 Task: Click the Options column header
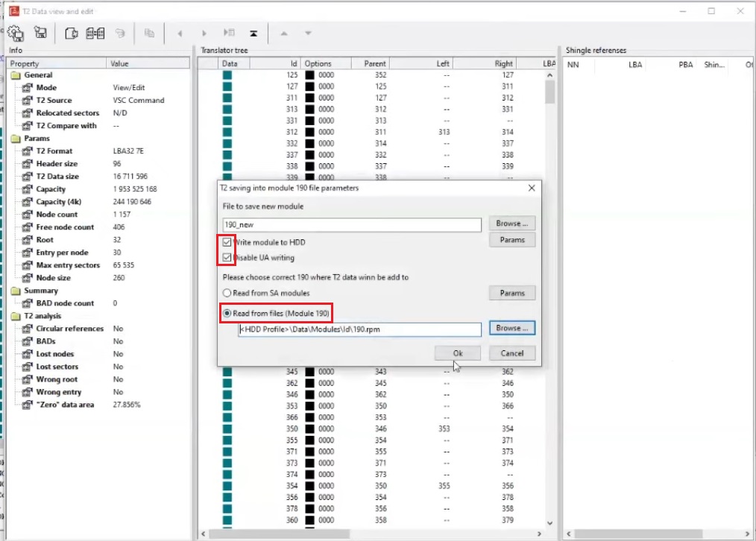318,64
